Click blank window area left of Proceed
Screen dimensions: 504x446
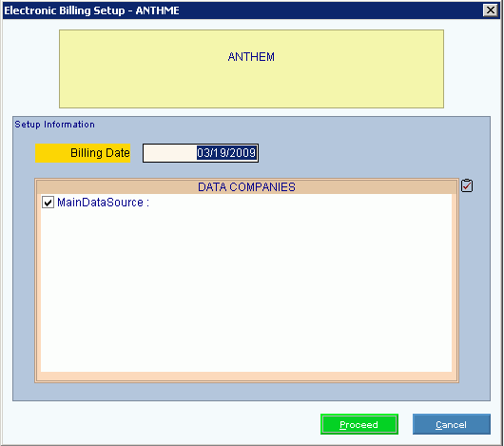tap(161, 424)
